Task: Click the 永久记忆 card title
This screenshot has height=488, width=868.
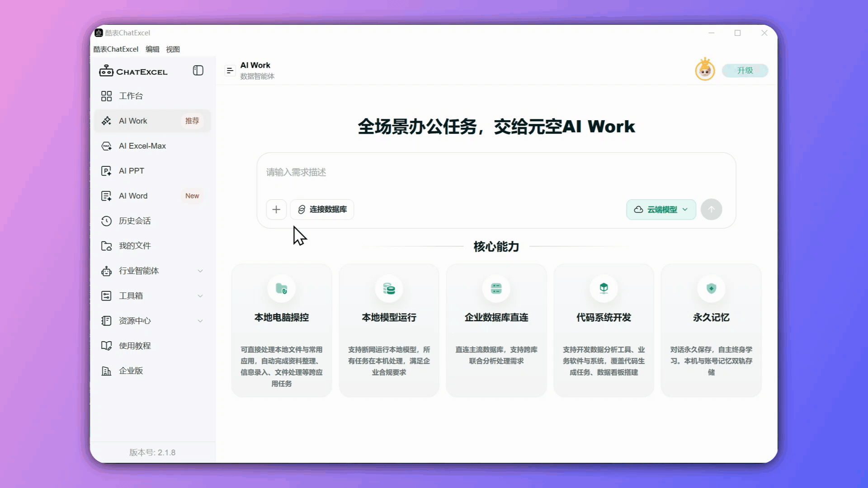Action: pyautogui.click(x=711, y=318)
